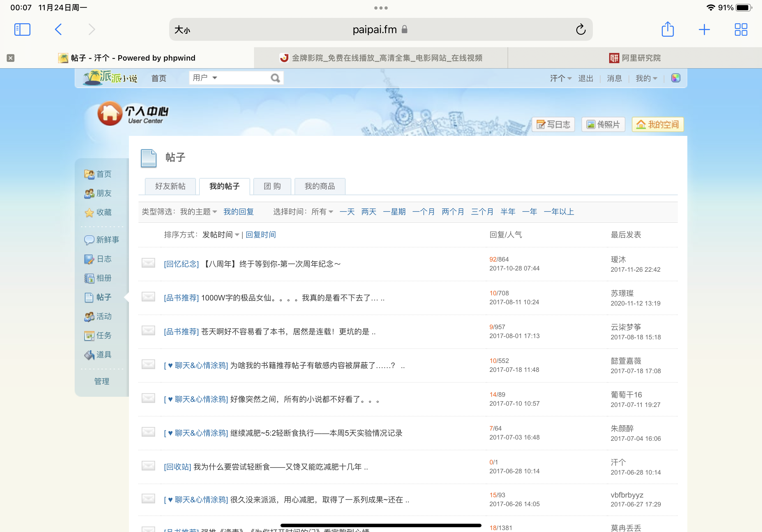Switch to the 我的商品 tab
The height and width of the screenshot is (532, 762).
click(x=320, y=186)
